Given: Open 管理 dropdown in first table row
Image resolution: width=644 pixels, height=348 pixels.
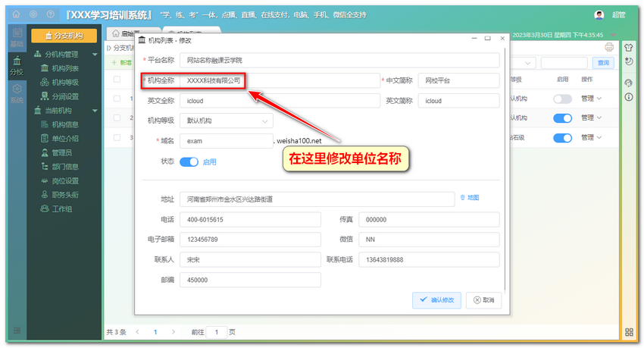Looking at the screenshot, I should click(591, 99).
